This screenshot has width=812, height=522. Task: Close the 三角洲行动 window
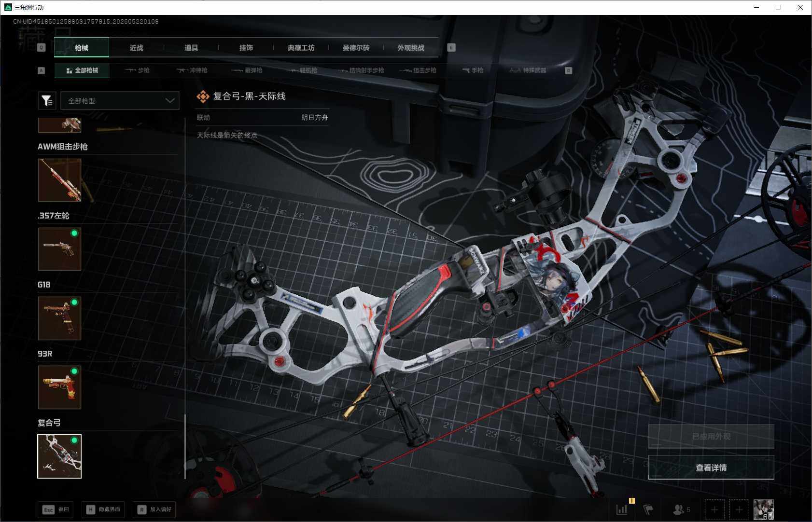coord(800,7)
